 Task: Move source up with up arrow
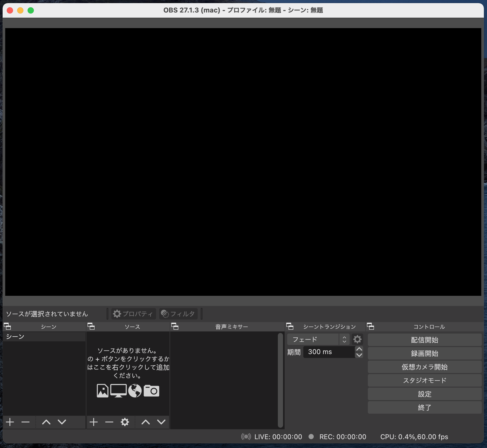[146, 422]
